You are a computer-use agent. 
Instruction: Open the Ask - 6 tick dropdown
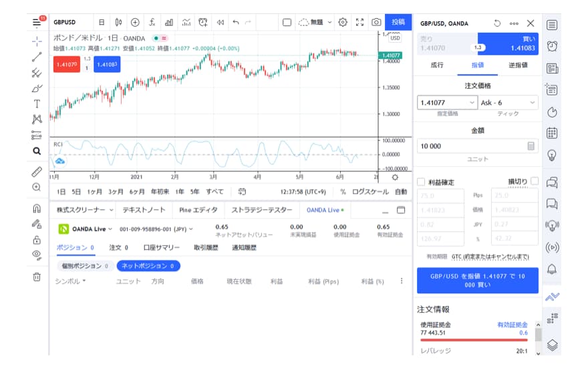(508, 103)
